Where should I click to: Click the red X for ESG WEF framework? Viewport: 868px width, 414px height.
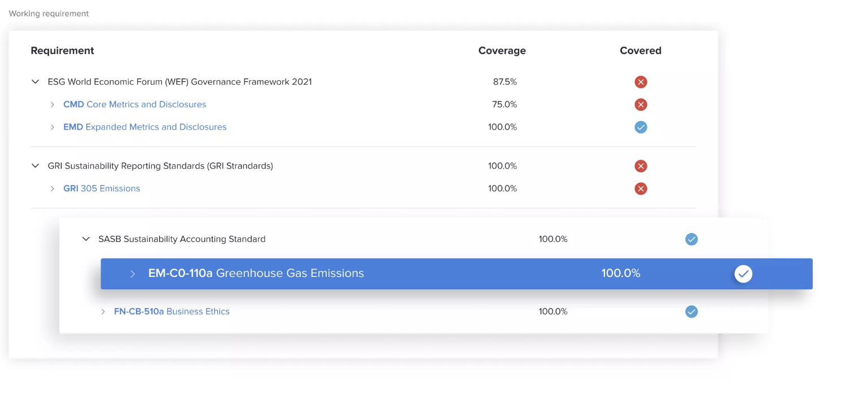click(x=641, y=82)
